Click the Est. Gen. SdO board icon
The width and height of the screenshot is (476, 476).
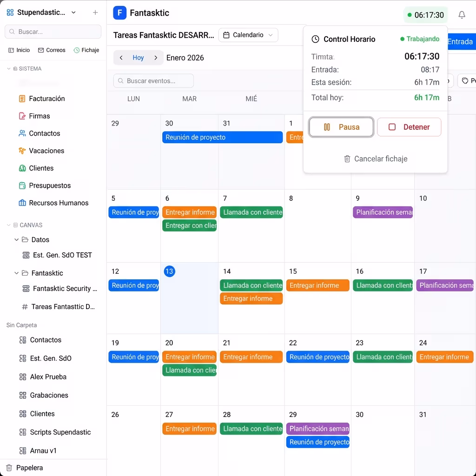(23, 358)
